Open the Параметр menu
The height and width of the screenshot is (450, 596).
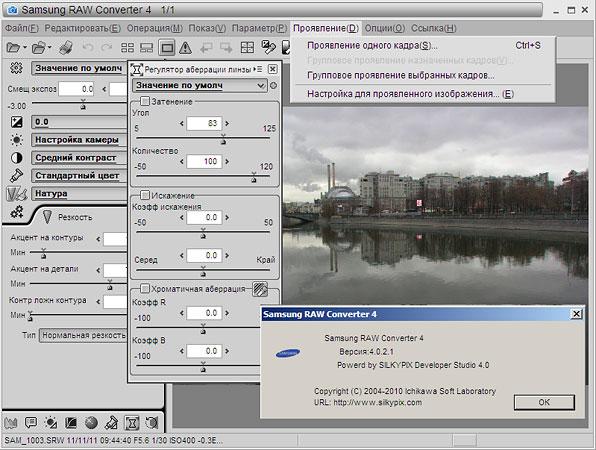259,29
